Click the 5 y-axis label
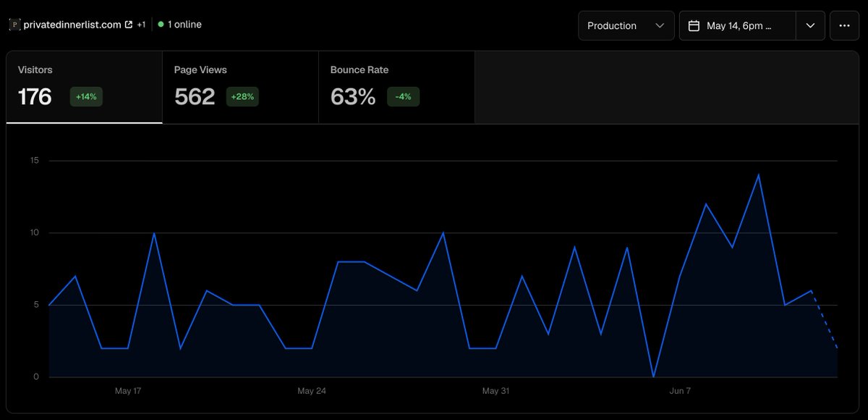 [36, 305]
